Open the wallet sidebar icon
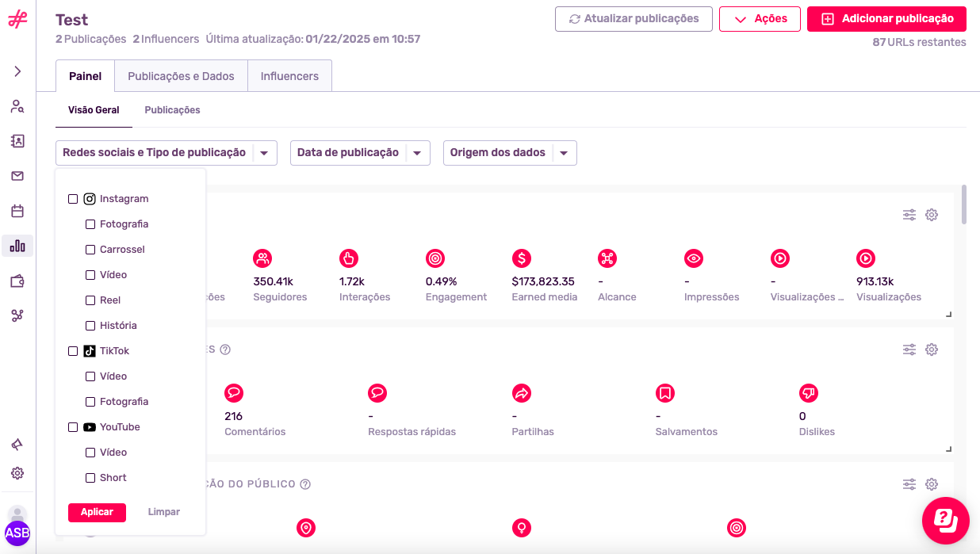The image size is (980, 554). click(17, 281)
